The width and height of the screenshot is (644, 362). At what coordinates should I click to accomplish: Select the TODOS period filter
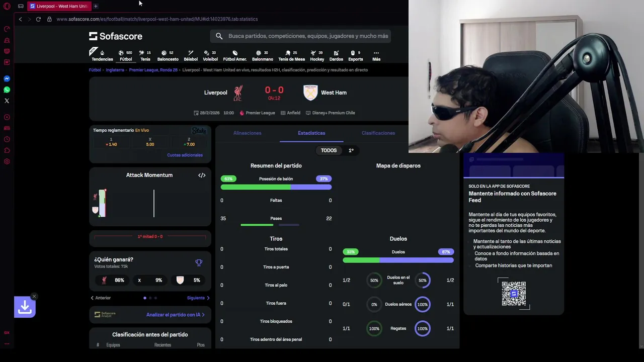pos(329,150)
